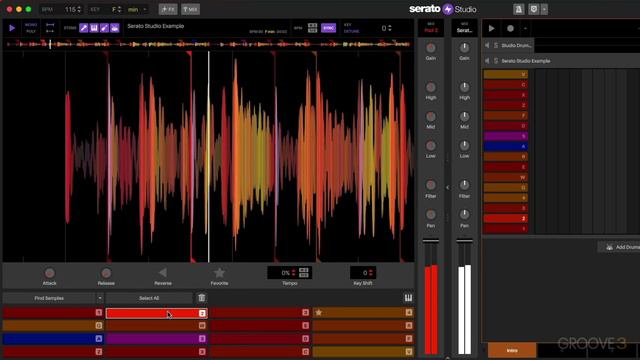Open the Mix panel button
Screen dimensions: 640x360
190,9
